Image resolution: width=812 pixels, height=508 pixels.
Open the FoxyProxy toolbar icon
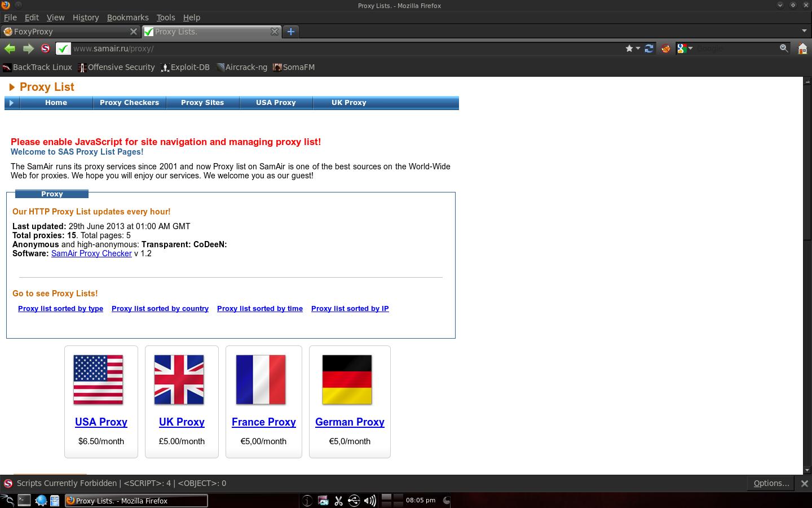pos(666,49)
